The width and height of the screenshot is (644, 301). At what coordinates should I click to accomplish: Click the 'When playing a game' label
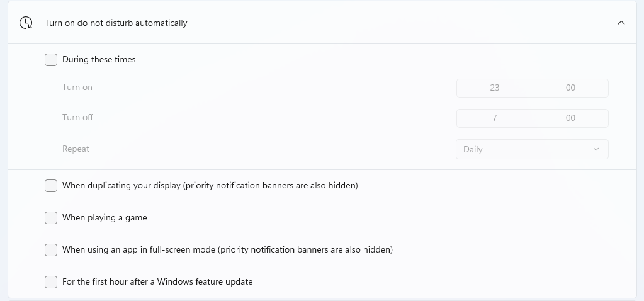click(x=105, y=218)
